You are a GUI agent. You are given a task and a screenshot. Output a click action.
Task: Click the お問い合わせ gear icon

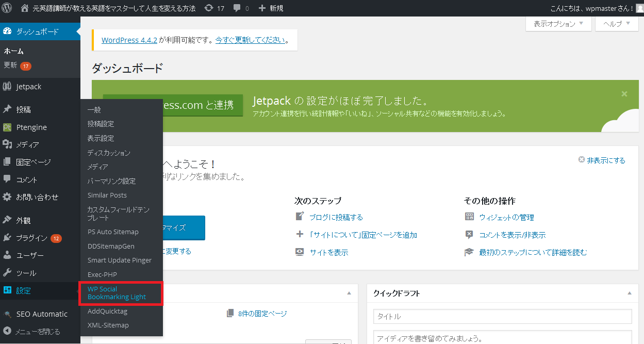7,197
